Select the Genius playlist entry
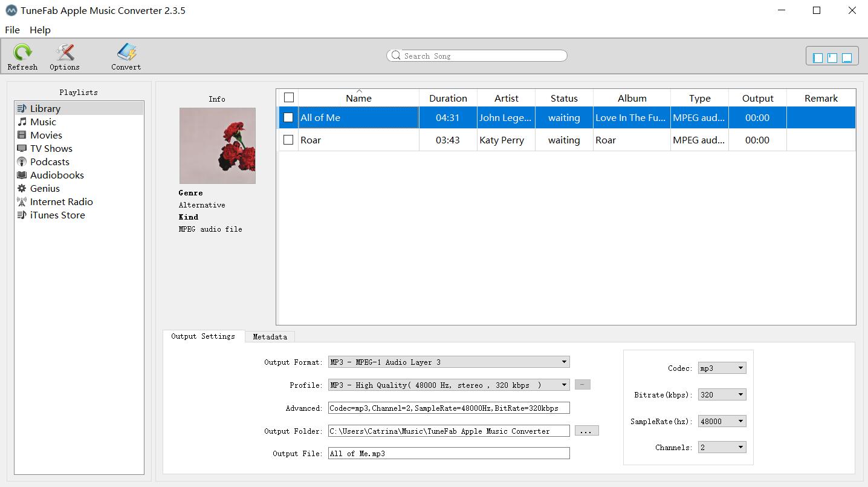Image resolution: width=868 pixels, height=487 pixels. [79, 188]
